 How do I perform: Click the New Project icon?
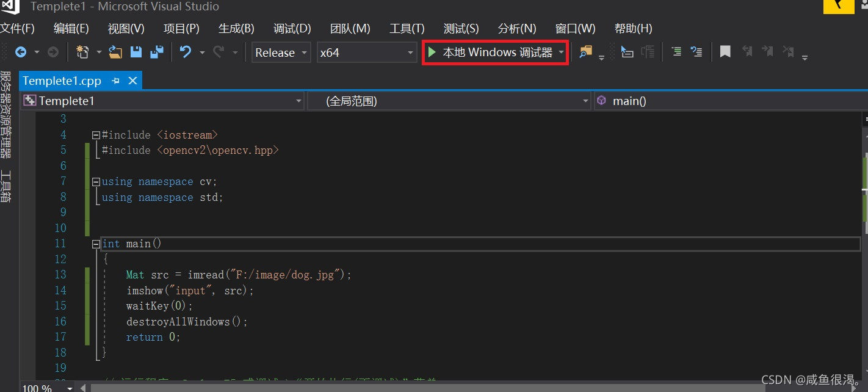(x=82, y=53)
